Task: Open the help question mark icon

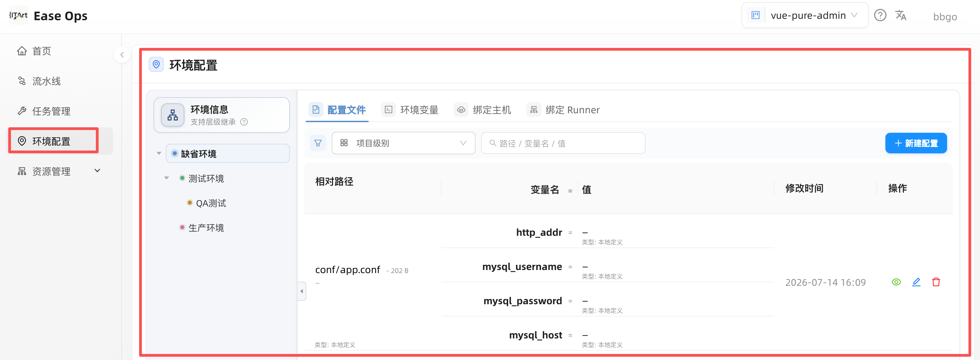Action: pos(880,15)
